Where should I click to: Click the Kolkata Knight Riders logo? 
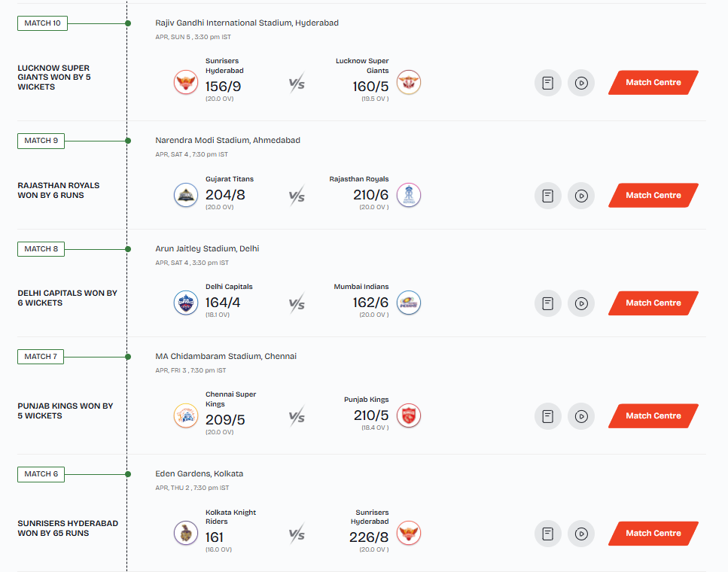(186, 534)
